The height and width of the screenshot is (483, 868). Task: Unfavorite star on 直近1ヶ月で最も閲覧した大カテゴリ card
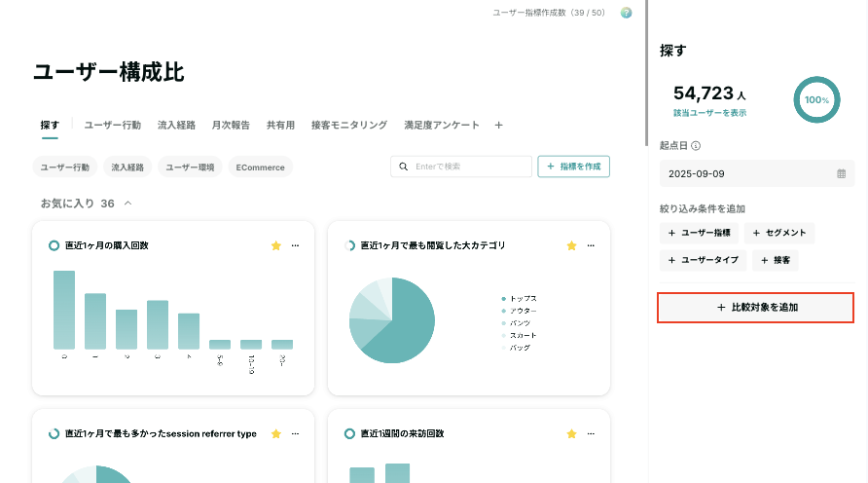(x=572, y=245)
